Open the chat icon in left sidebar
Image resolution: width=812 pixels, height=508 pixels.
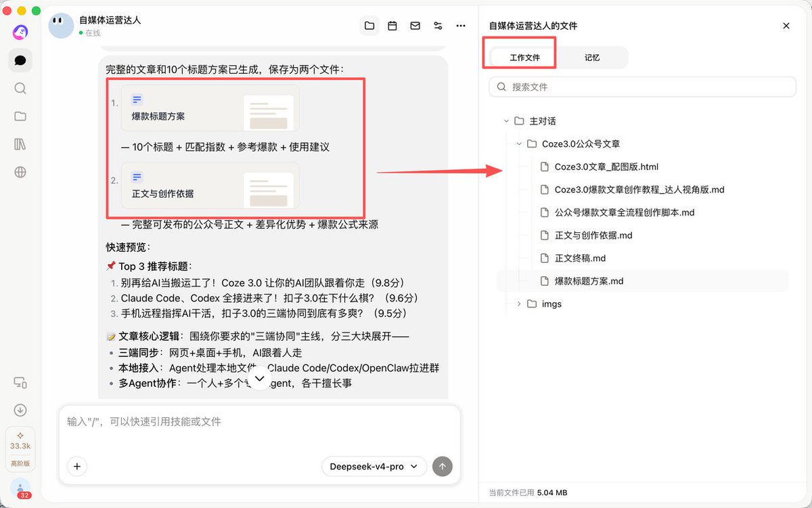tap(20, 60)
